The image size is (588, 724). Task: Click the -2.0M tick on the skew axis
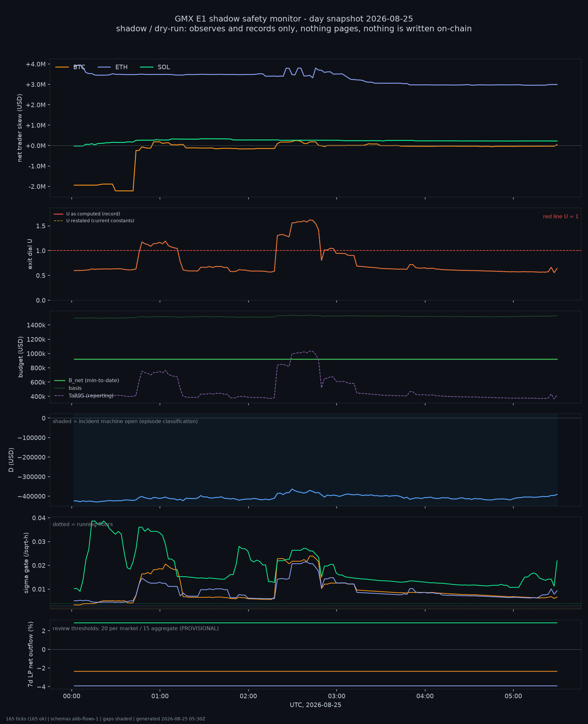[37, 187]
